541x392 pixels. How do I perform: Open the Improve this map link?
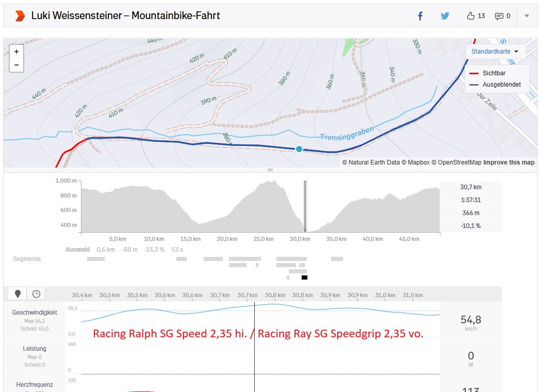click(509, 162)
